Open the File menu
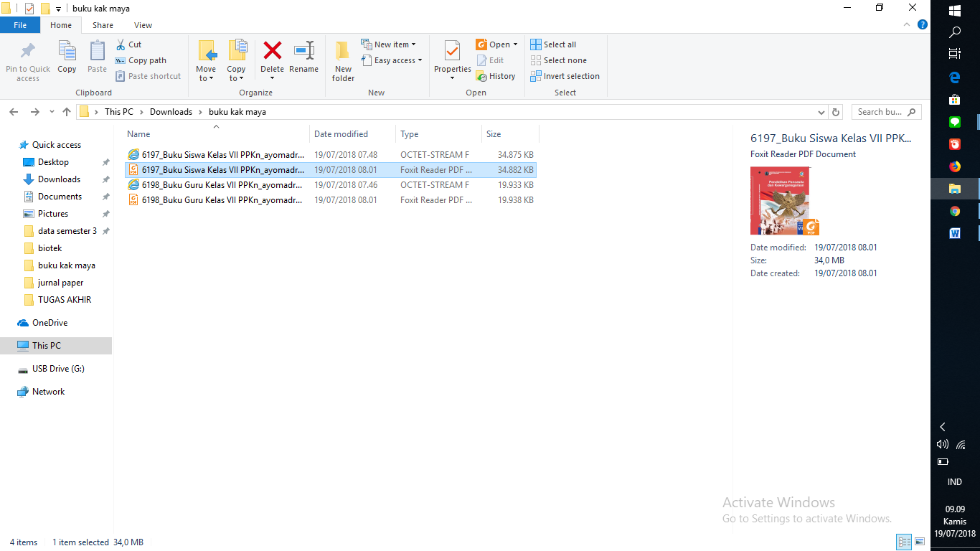The height and width of the screenshot is (551, 980). coord(20,24)
